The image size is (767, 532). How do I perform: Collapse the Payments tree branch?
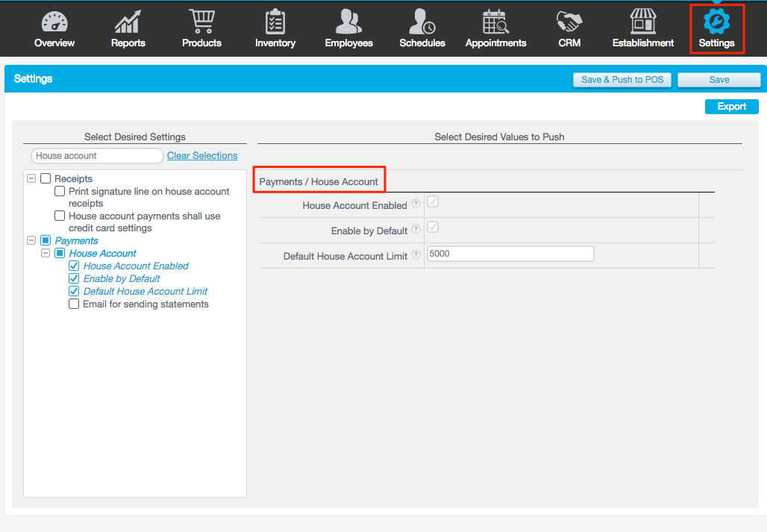pos(31,240)
